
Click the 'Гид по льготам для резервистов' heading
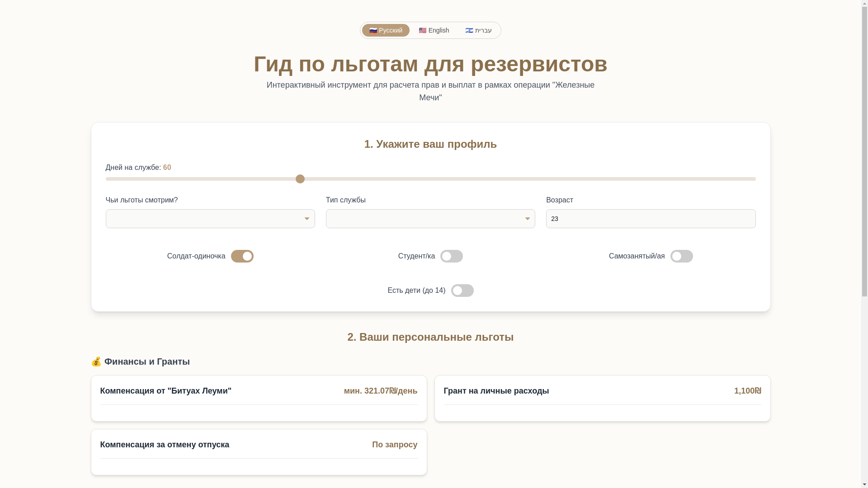tap(430, 64)
